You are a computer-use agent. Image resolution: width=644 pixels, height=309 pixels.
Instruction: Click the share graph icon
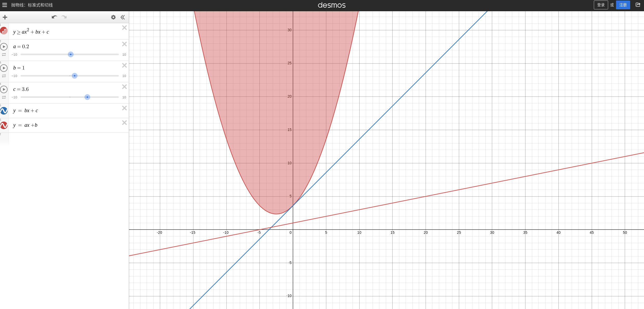pos(638,5)
